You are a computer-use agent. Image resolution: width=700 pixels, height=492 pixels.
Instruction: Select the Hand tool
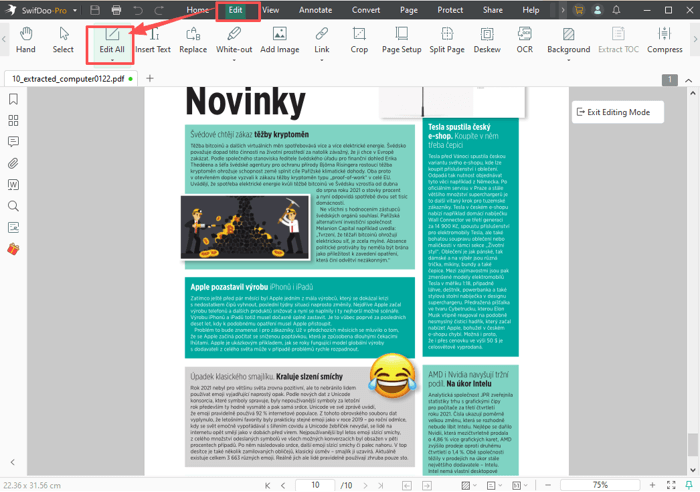26,40
